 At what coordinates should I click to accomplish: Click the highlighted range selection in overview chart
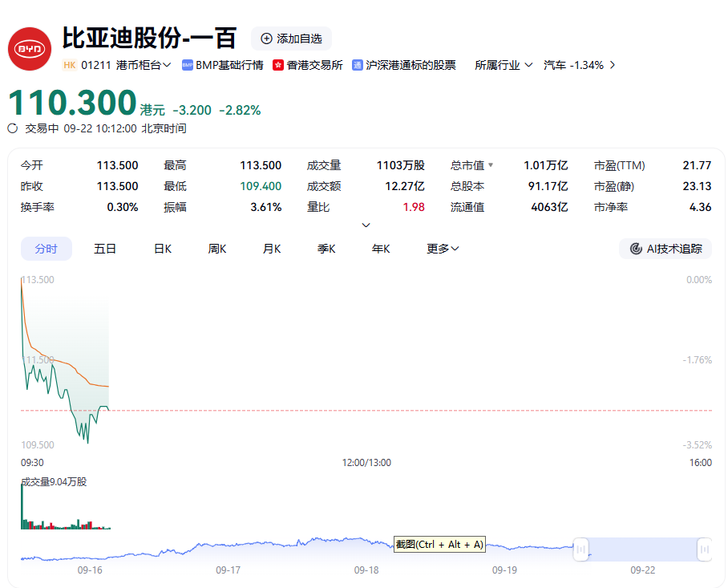(643, 549)
